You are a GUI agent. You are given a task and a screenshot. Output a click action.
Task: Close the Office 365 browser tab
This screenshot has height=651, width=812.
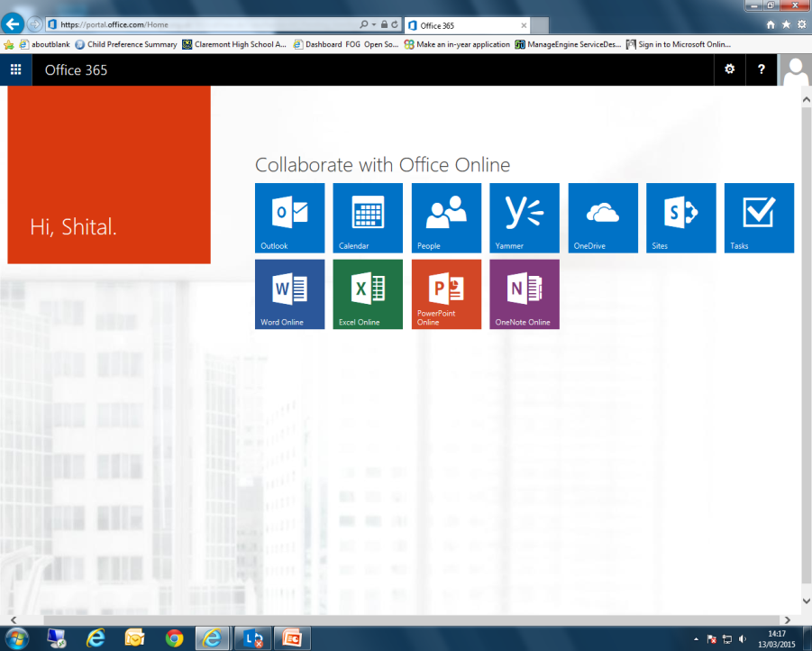click(524, 25)
